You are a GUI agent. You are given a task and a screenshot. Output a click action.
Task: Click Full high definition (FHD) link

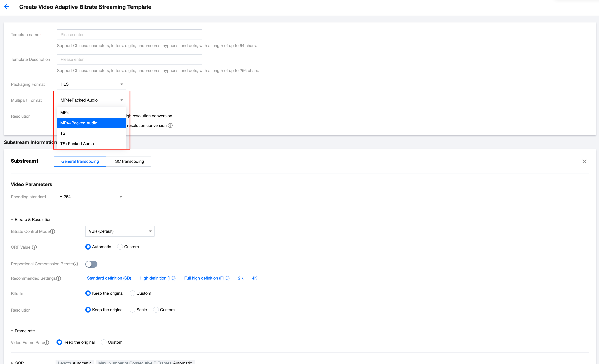207,278
